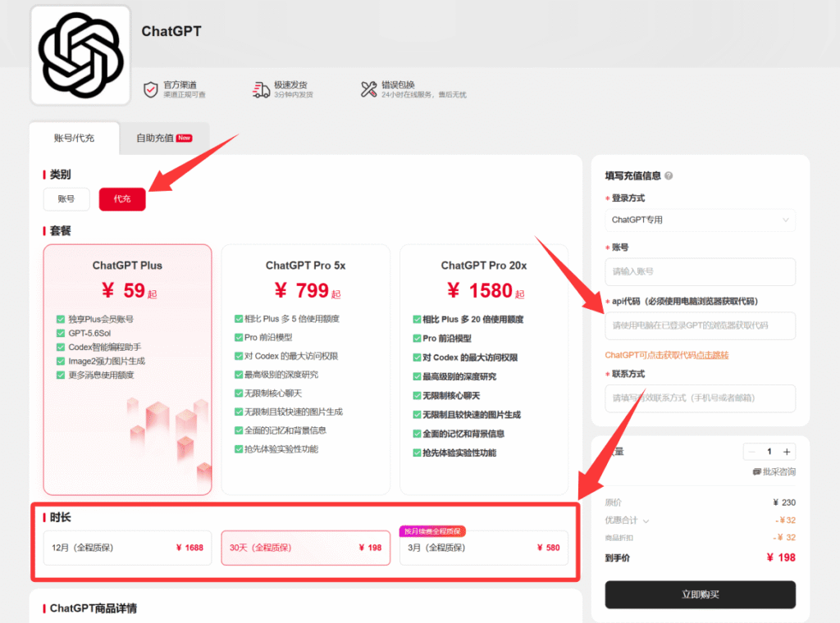
Task: Click the ¥ 799 price text
Action: [308, 291]
